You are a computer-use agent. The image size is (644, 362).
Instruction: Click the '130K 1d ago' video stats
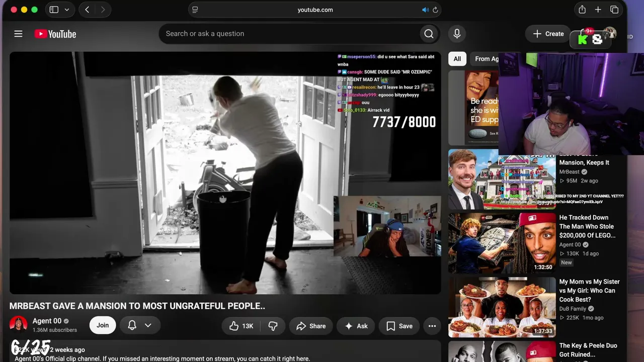(x=579, y=254)
